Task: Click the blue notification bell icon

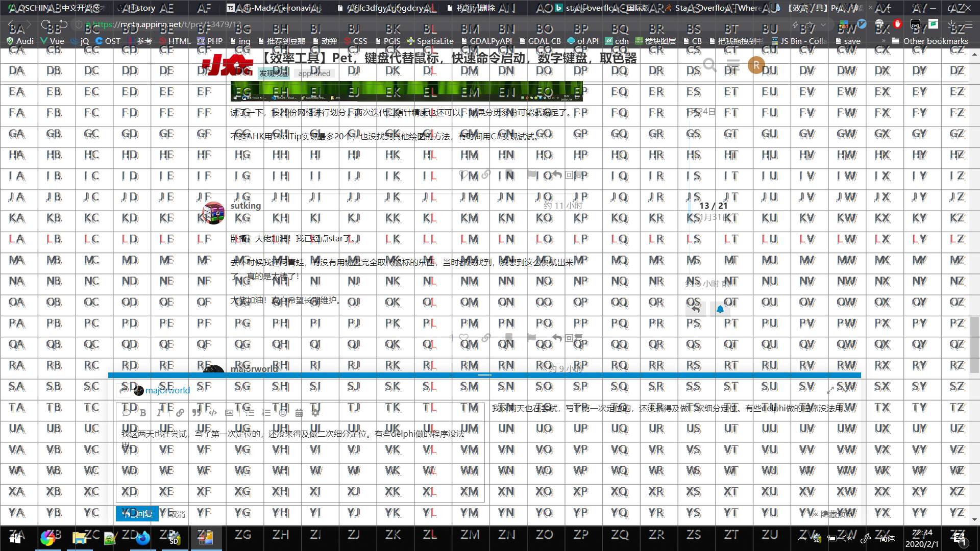Action: tap(720, 309)
